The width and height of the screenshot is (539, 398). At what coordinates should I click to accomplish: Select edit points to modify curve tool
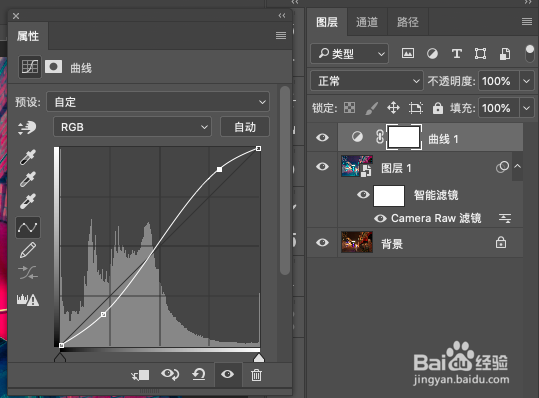point(28,228)
